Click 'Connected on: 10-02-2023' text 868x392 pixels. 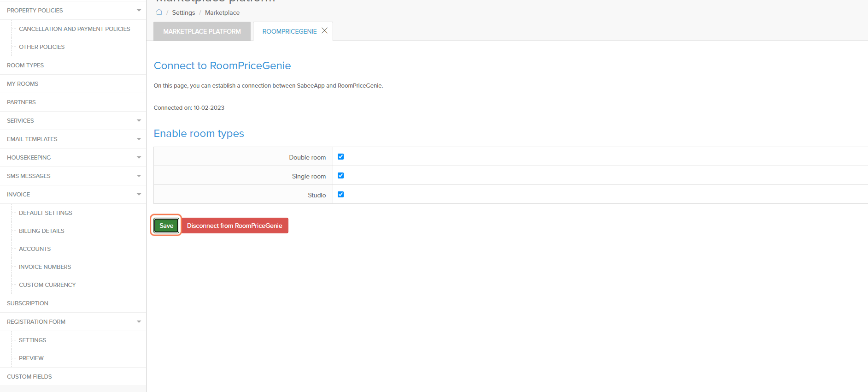pyautogui.click(x=189, y=107)
